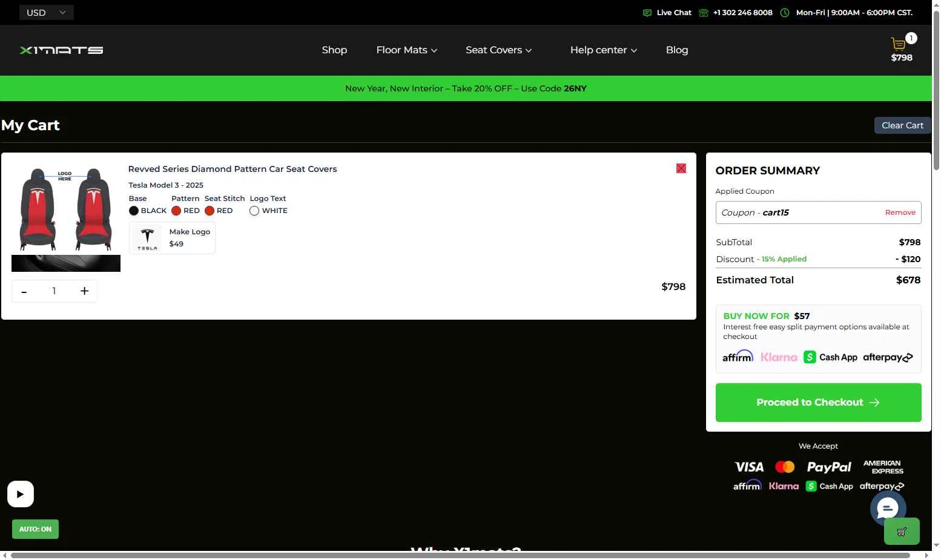Click the coupon cart15 field
The width and height of the screenshot is (941, 560).
(818, 212)
